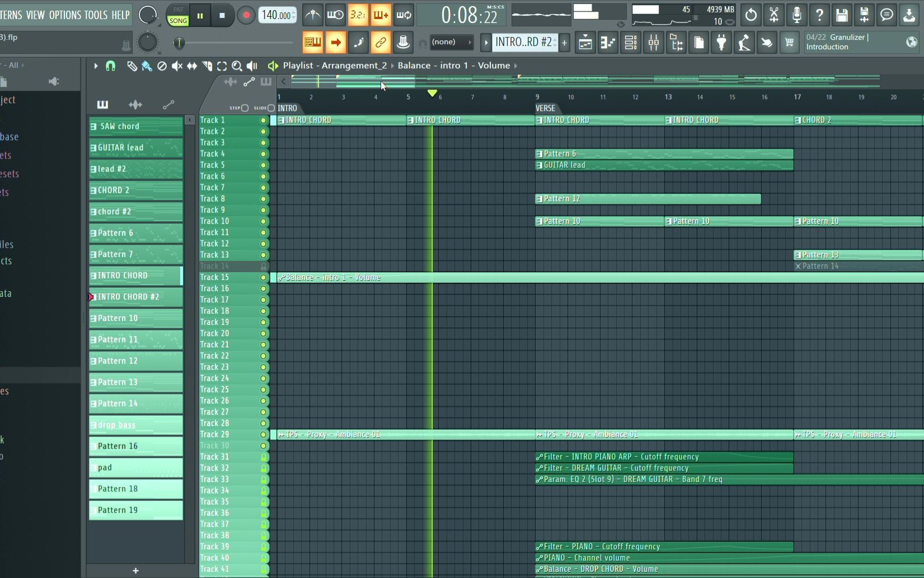The width and height of the screenshot is (924, 578).
Task: Toggle the link chain multilink button
Action: tap(381, 42)
